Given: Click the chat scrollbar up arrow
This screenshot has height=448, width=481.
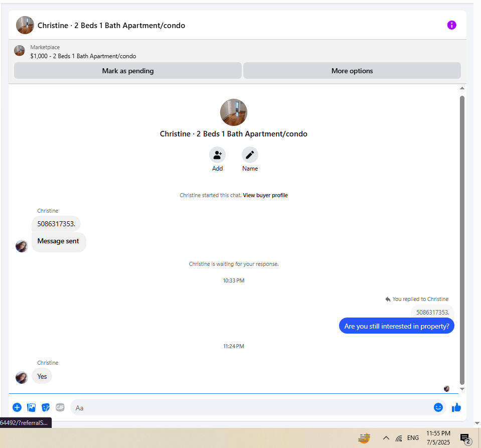Looking at the screenshot, I should click(x=462, y=88).
